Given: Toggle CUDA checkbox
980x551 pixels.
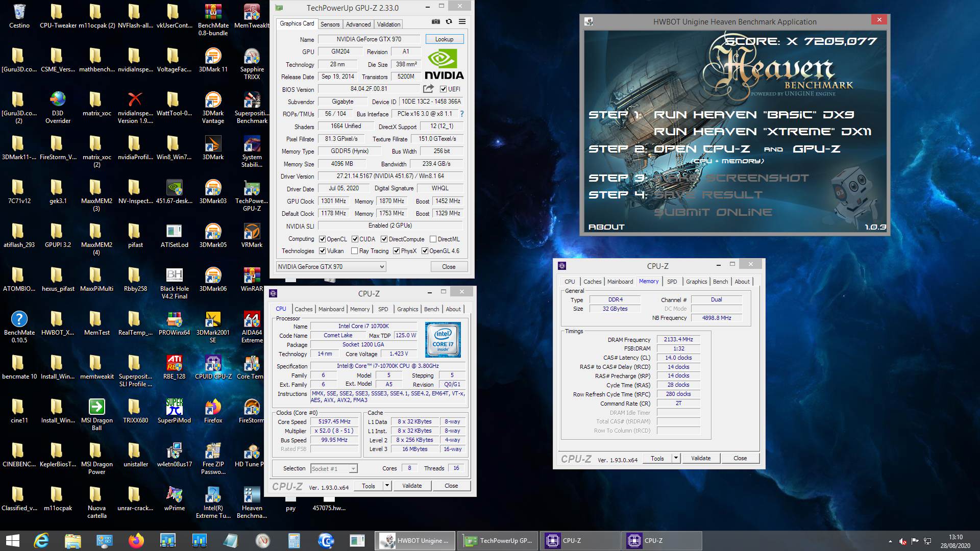Looking at the screenshot, I should click(355, 239).
